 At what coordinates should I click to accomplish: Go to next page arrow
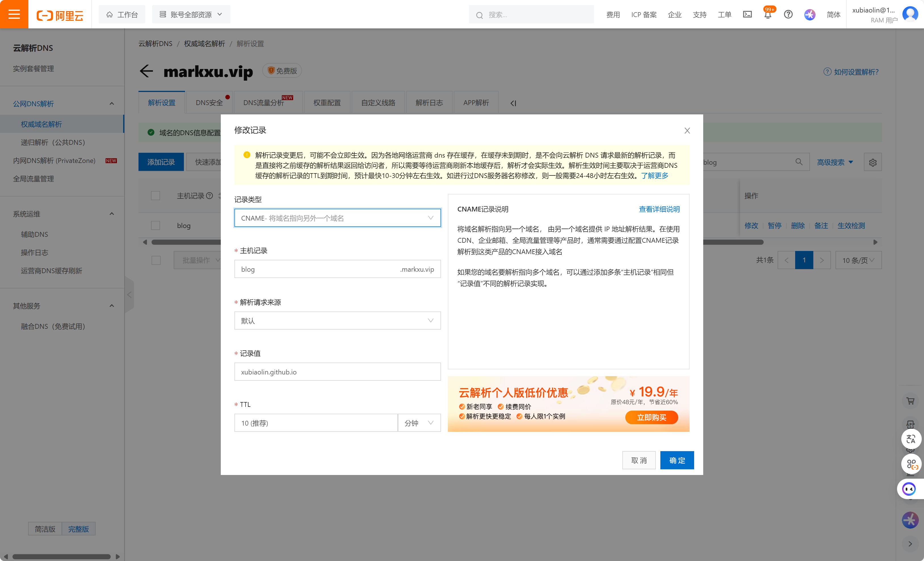(x=822, y=260)
